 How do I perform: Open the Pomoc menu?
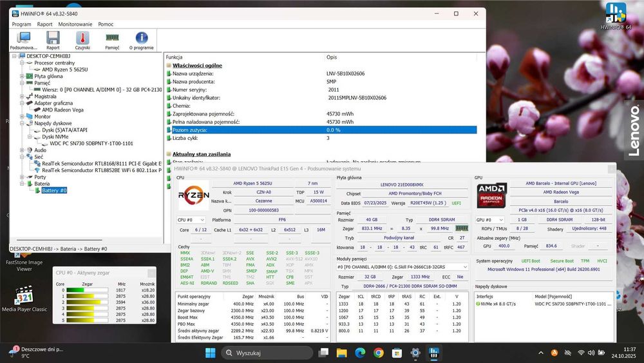coord(106,25)
